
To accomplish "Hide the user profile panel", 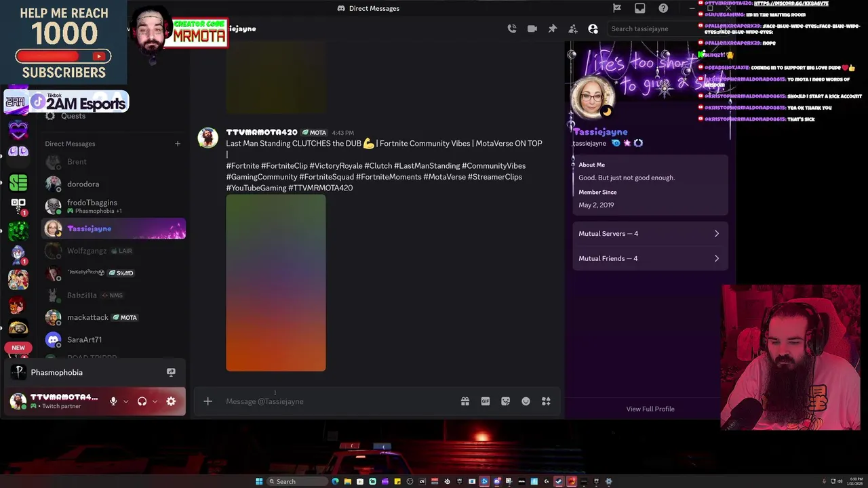I will click(x=593, y=28).
